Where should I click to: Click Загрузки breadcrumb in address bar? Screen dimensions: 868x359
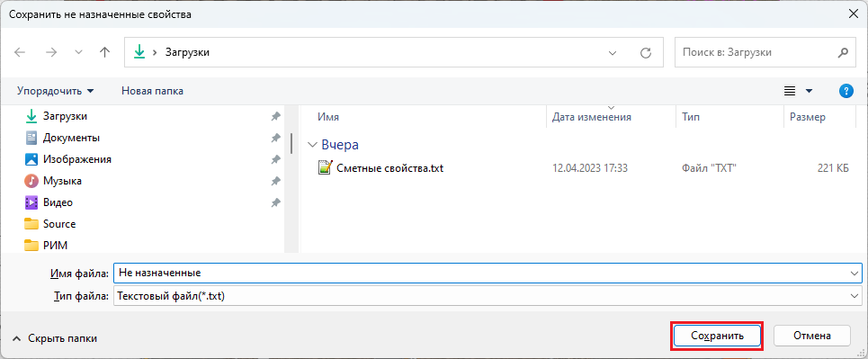pos(187,52)
